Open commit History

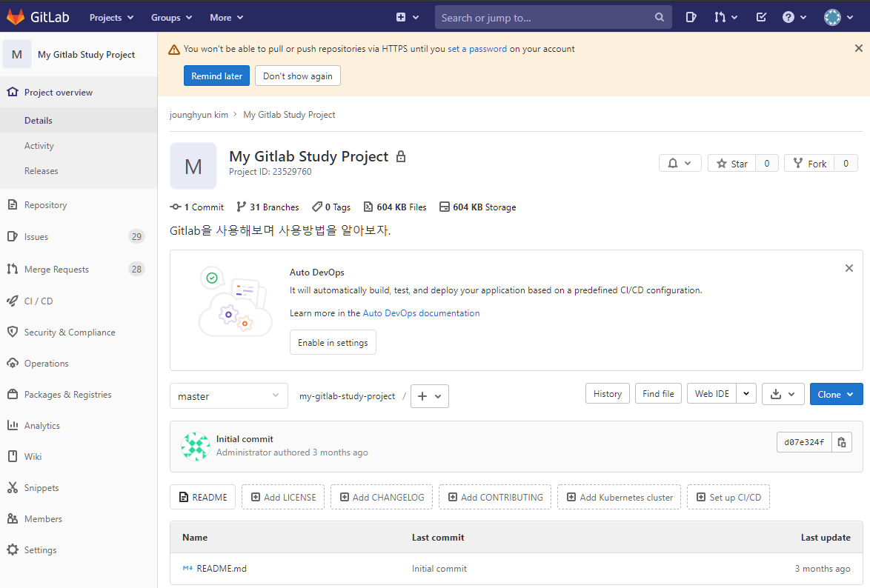click(x=608, y=394)
